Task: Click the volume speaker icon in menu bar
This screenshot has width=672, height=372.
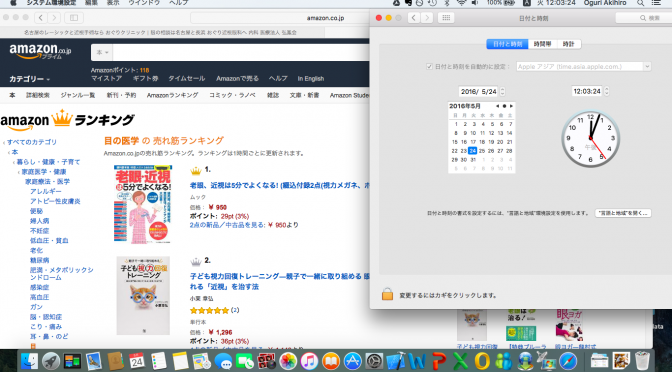Action: 475,3
